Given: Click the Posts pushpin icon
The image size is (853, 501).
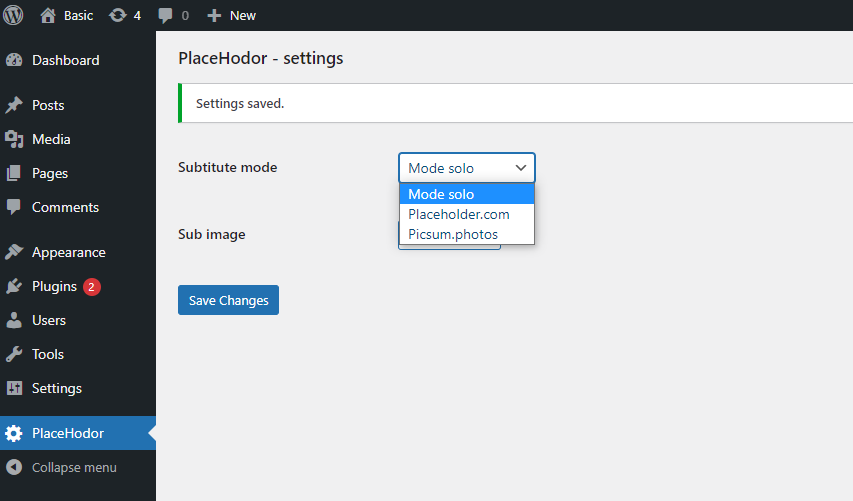Looking at the screenshot, I should click(14, 105).
